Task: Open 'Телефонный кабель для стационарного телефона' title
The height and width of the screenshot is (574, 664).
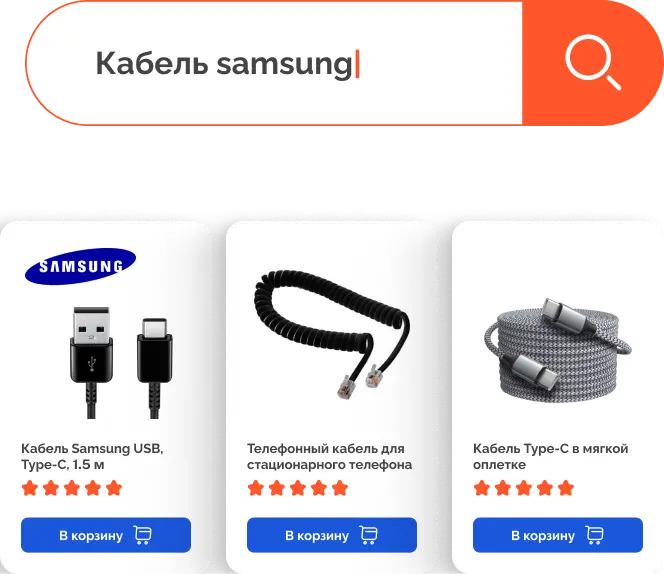Action: click(329, 456)
